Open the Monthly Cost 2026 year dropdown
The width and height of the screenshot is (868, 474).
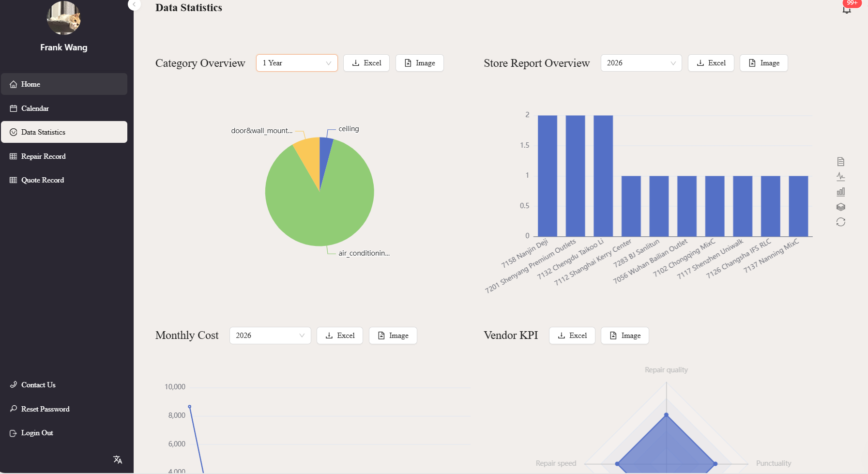coord(270,336)
